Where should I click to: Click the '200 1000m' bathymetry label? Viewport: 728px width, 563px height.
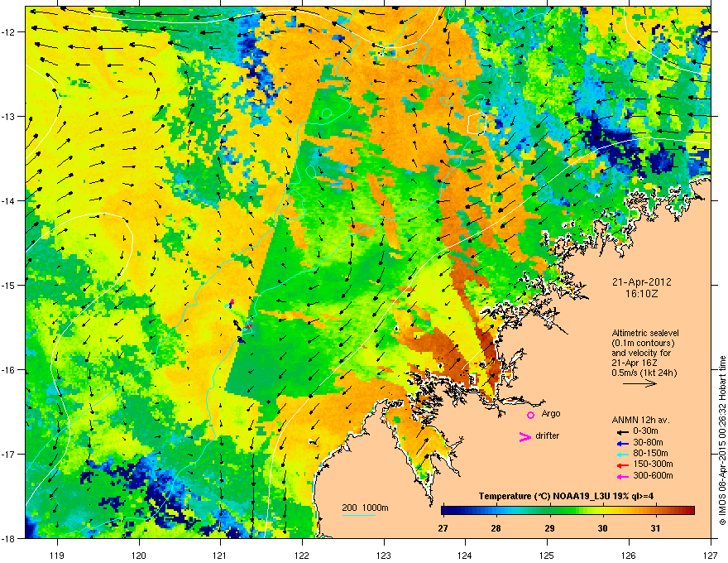365,508
